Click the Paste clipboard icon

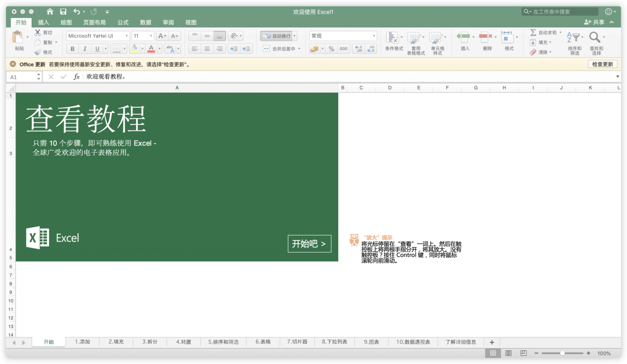pos(18,37)
